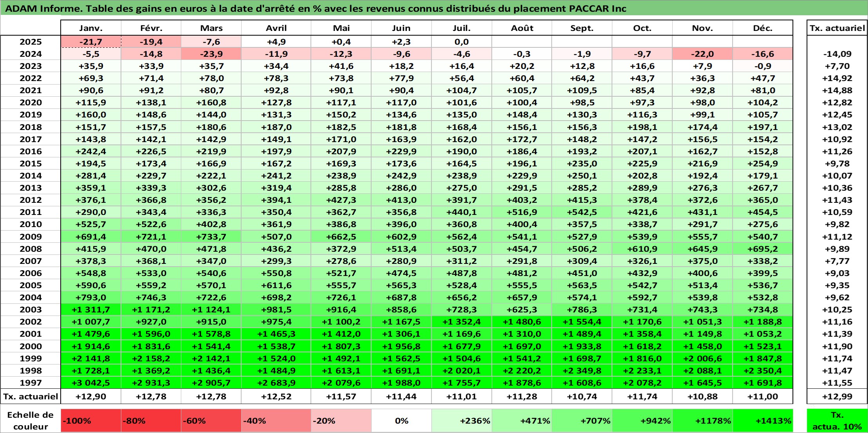Click the -100% red color scale swatch

91,420
